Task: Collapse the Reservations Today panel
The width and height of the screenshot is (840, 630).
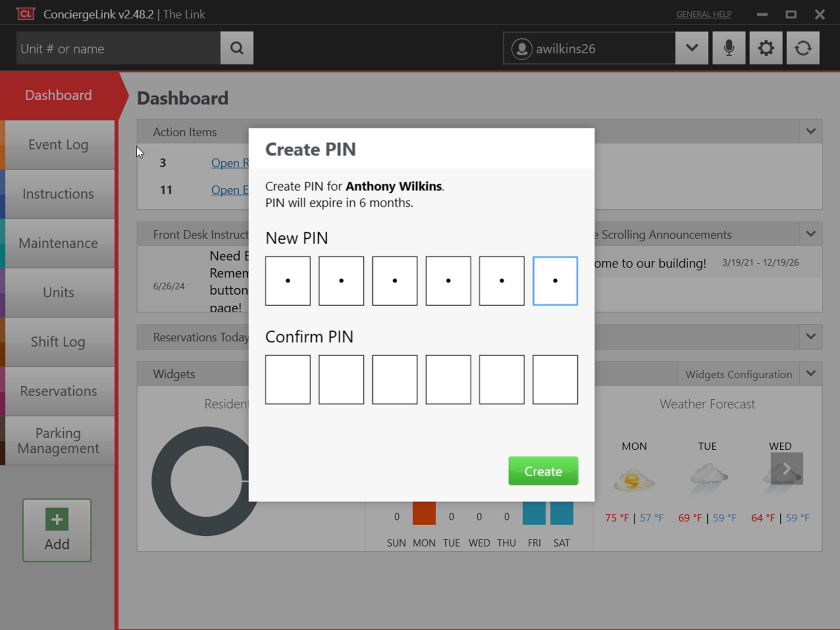Action: [x=811, y=337]
